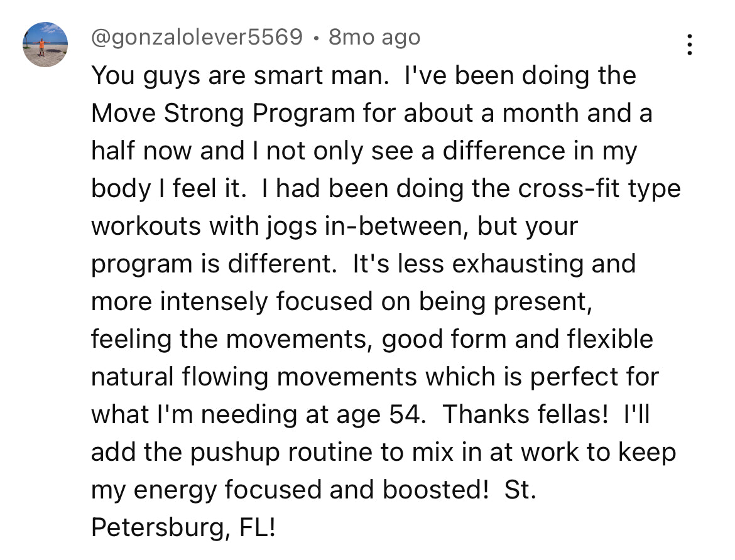Open the @gonzalolever5569 channel link
This screenshot has height=560, width=735.
(197, 38)
